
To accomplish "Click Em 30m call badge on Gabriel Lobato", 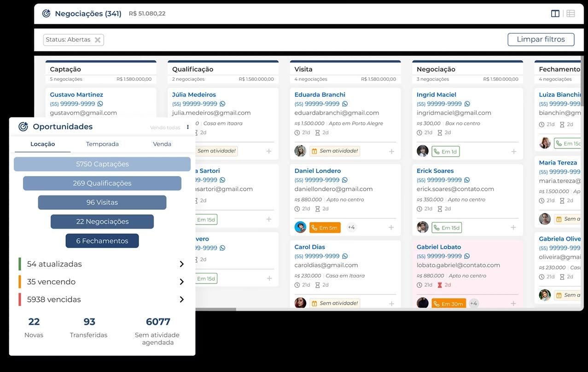I will pos(448,303).
